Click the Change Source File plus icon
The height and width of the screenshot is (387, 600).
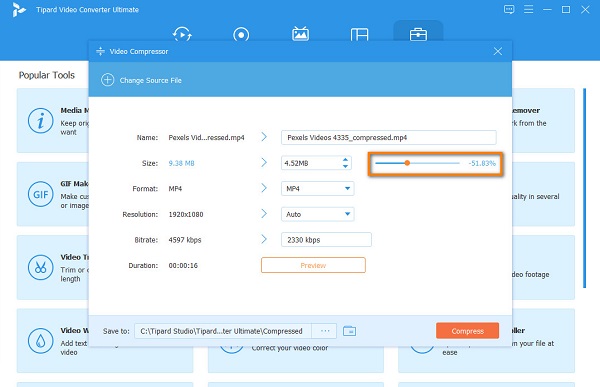108,80
